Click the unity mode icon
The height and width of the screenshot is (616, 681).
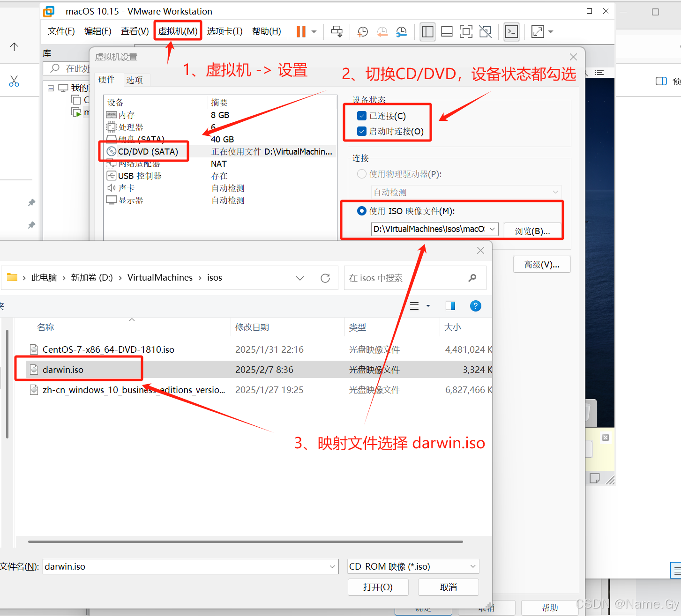(x=486, y=31)
